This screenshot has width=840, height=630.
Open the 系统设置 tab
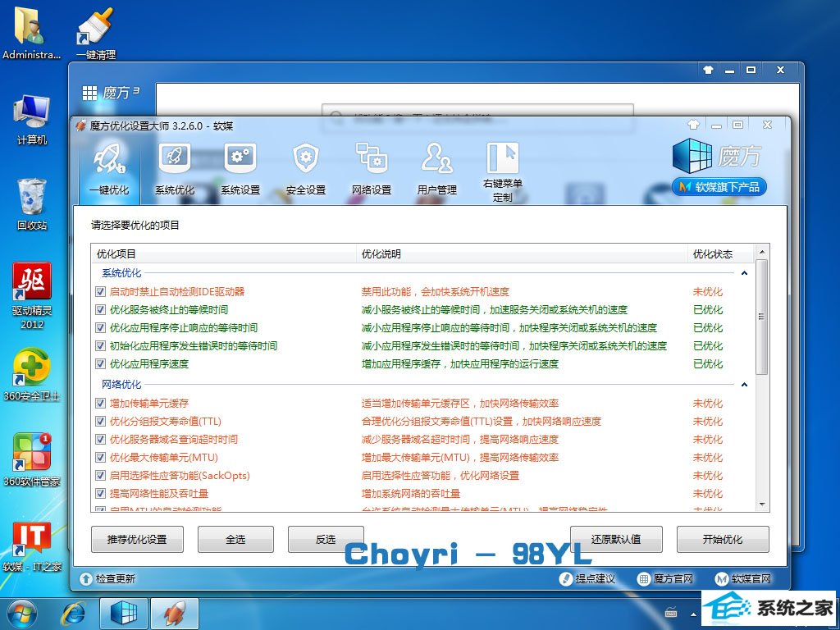coord(240,169)
